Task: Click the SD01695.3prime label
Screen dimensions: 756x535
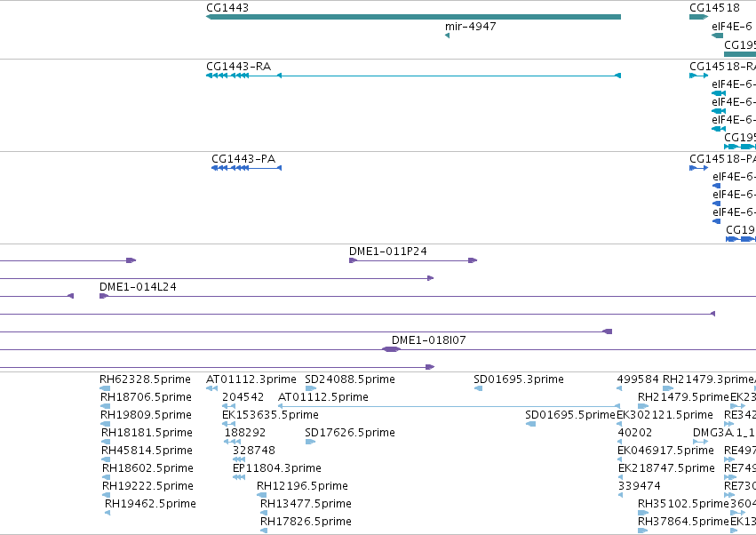Action: tap(519, 379)
